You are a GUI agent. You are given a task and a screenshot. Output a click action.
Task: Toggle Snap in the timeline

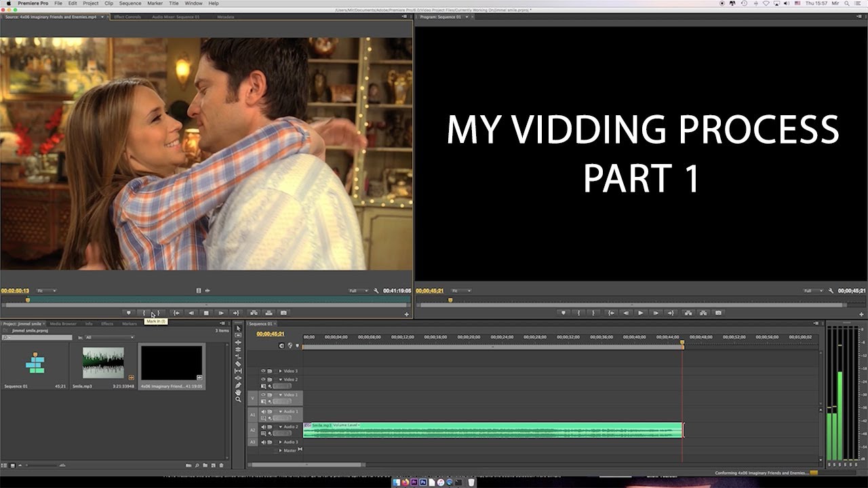(x=282, y=346)
